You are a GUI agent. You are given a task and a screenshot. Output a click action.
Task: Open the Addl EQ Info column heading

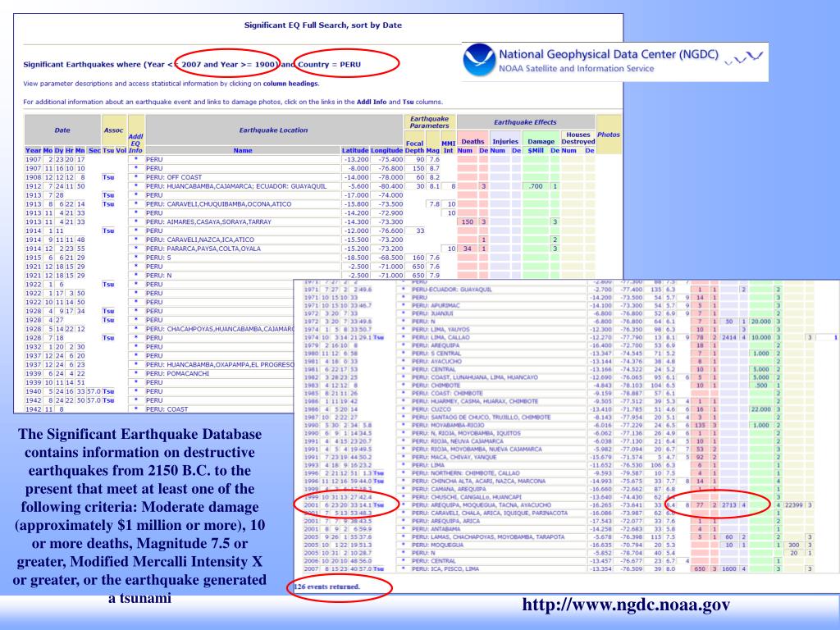point(135,144)
